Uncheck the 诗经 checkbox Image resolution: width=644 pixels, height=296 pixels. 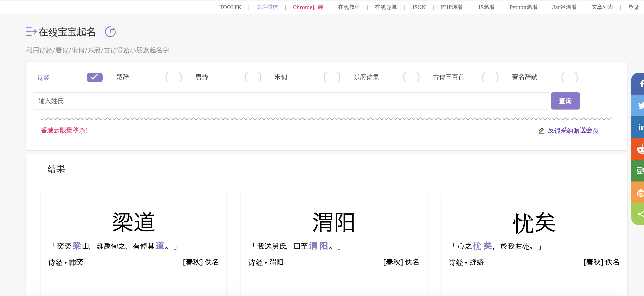[95, 77]
